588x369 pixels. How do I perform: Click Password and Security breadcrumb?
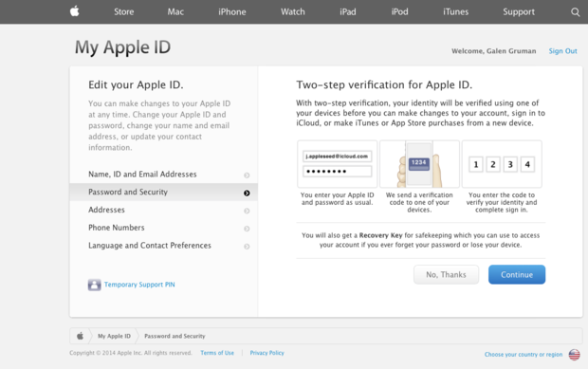coord(175,336)
